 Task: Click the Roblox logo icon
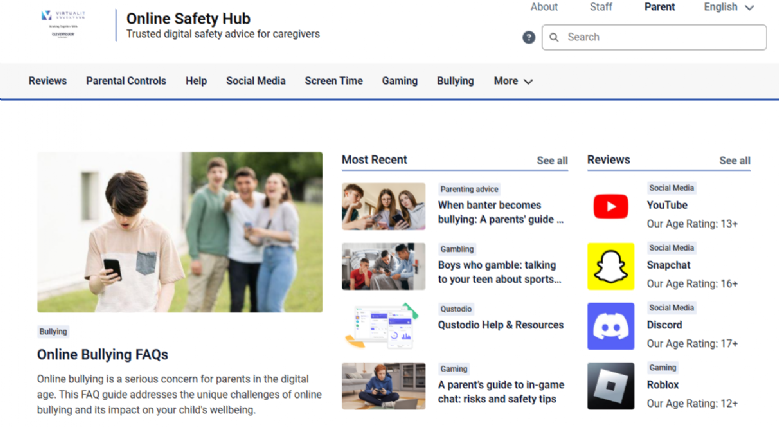point(610,386)
